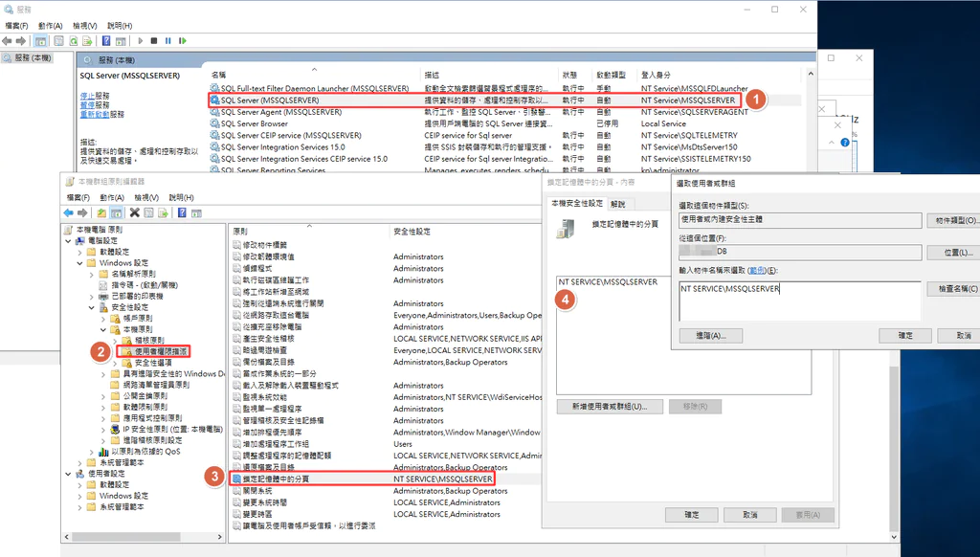The width and height of the screenshot is (980, 557).
Task: Click Export List icon in policy editor toolbar
Action: pyautogui.click(x=163, y=212)
